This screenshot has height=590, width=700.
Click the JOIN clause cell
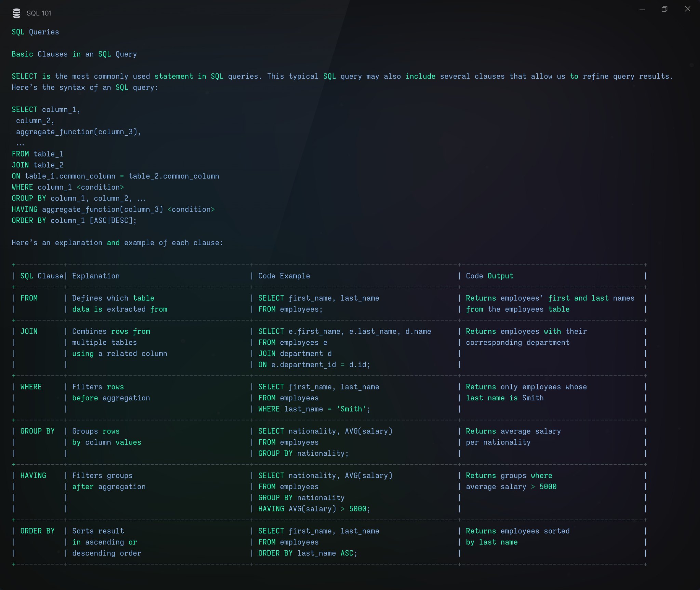[x=29, y=331]
